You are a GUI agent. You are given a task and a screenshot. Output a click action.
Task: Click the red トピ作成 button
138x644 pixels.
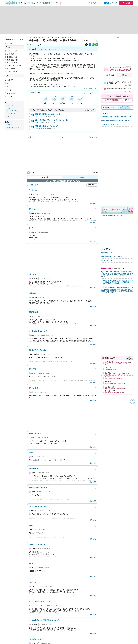tap(126, 3)
